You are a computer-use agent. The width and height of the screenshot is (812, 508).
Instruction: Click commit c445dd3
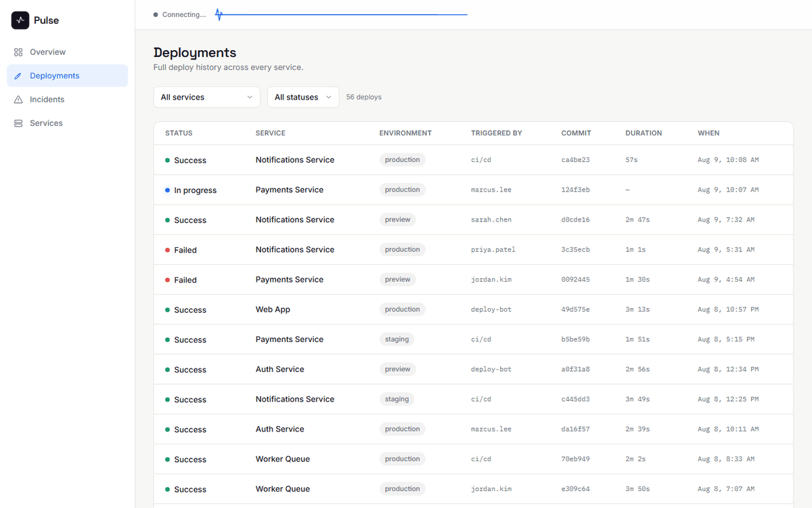pos(576,399)
